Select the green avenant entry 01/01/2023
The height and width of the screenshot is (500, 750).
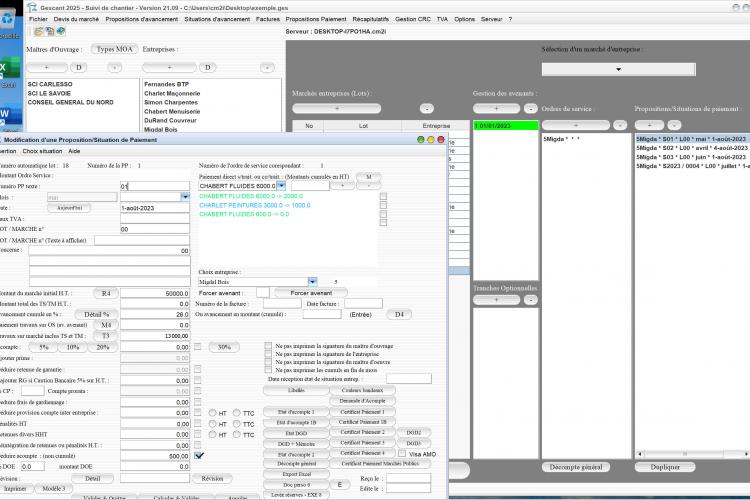pyautogui.click(x=506, y=126)
